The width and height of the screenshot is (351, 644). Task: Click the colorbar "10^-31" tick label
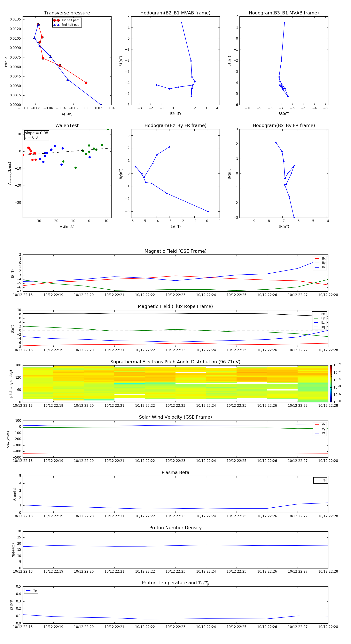(x=337, y=402)
